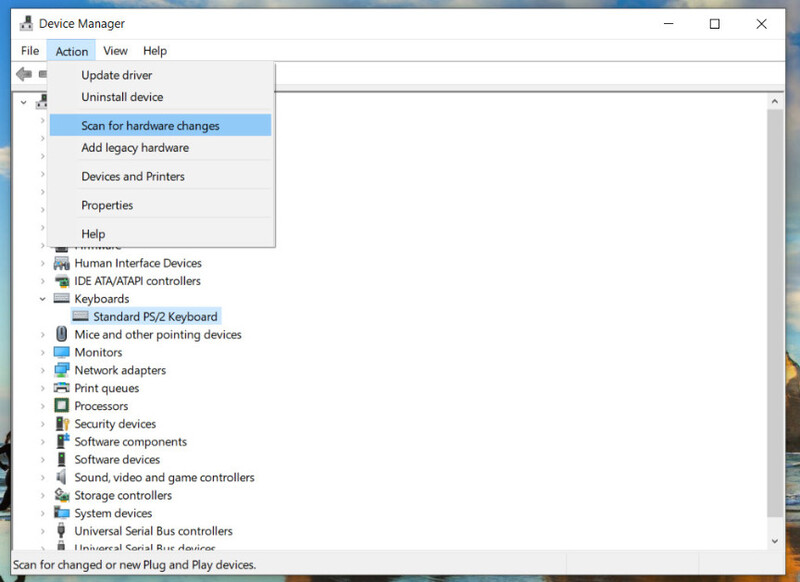Click the Processors category icon

click(x=62, y=406)
